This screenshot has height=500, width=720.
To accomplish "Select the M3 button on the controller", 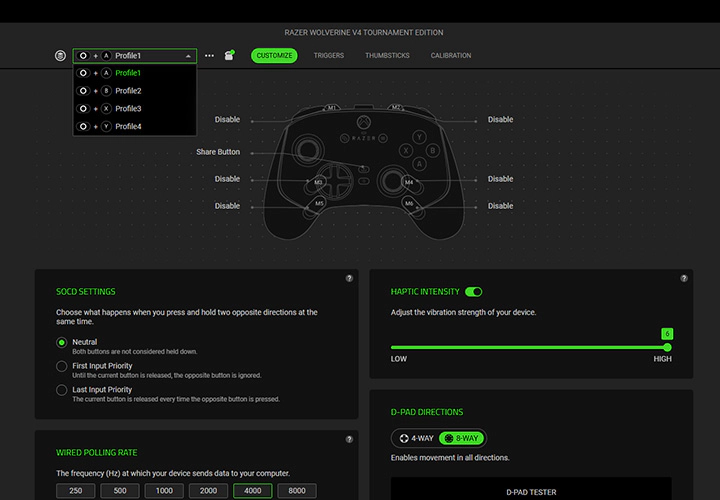I will [x=318, y=183].
